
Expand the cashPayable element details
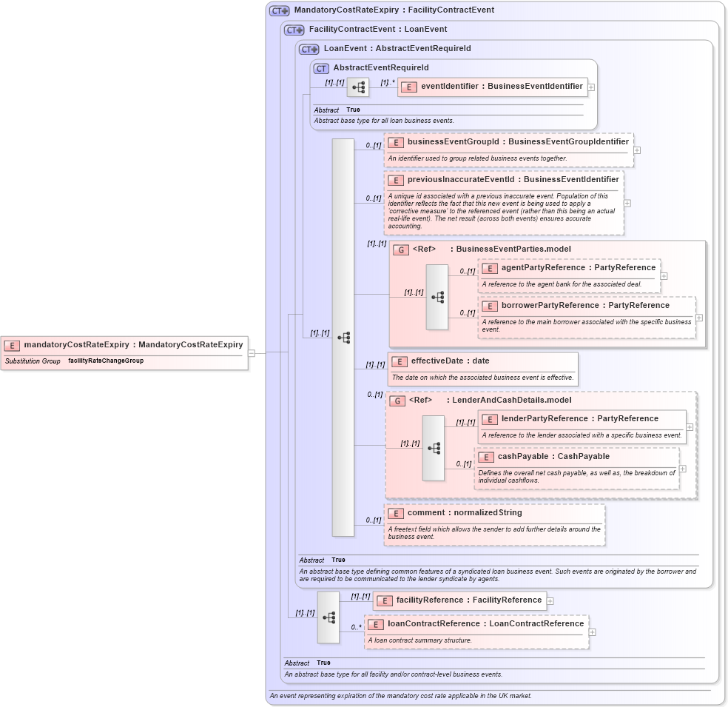[683, 468]
